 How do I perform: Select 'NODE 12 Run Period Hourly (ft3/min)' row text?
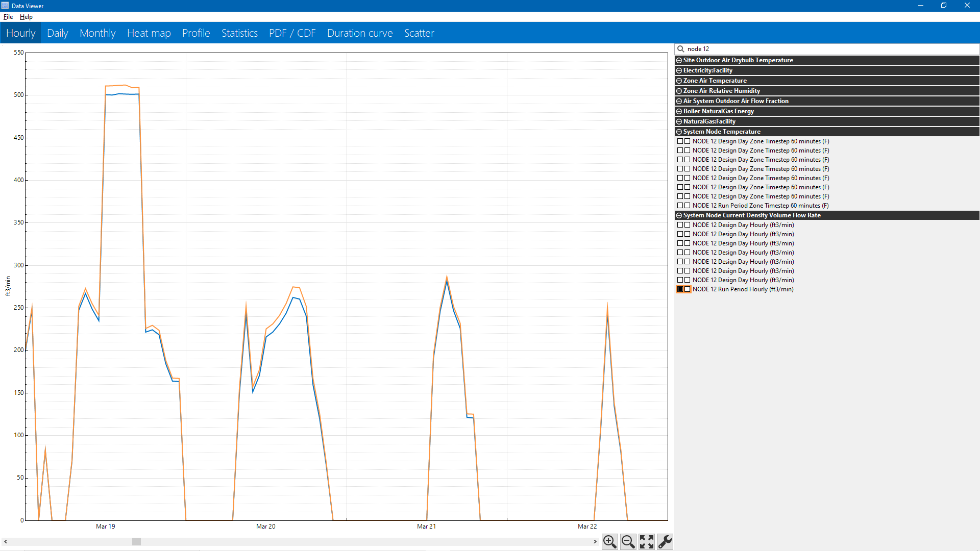pyautogui.click(x=743, y=289)
